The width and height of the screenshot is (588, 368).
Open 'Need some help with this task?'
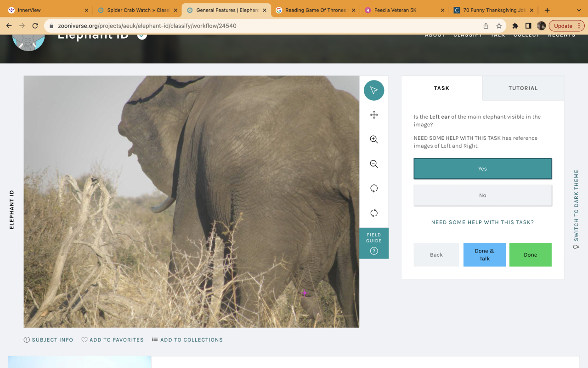pyautogui.click(x=482, y=222)
